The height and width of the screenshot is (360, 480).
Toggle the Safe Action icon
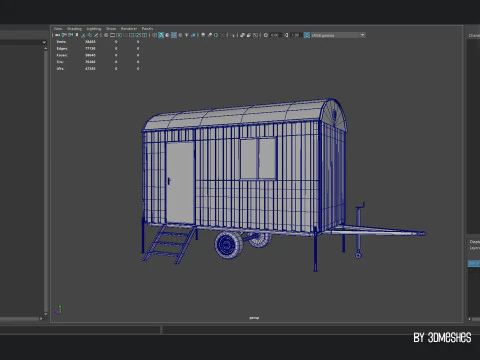pos(138,35)
